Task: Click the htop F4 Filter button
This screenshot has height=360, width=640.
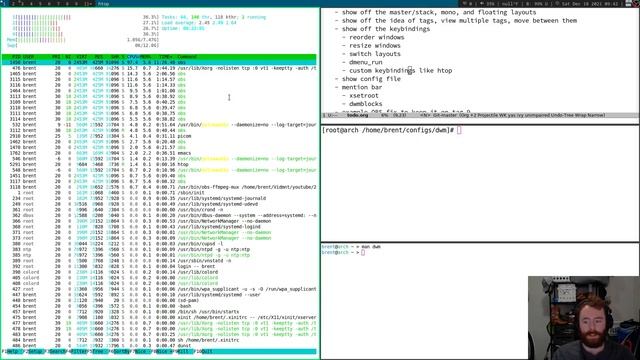Action: pos(77,351)
